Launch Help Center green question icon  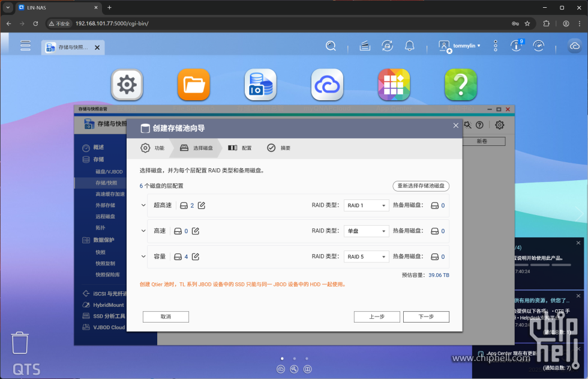point(461,85)
